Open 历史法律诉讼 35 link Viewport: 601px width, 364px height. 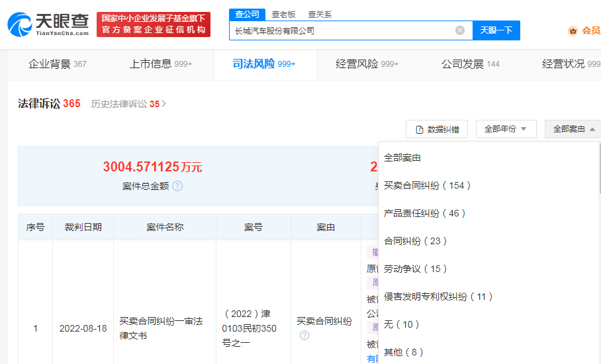tap(128, 104)
